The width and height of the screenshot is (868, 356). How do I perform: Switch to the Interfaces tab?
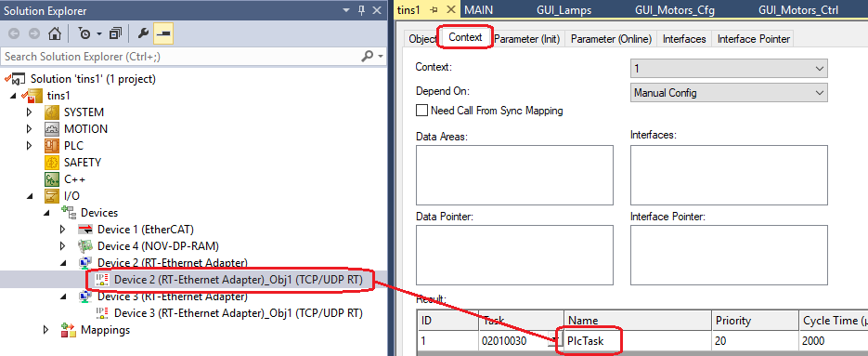click(x=684, y=39)
